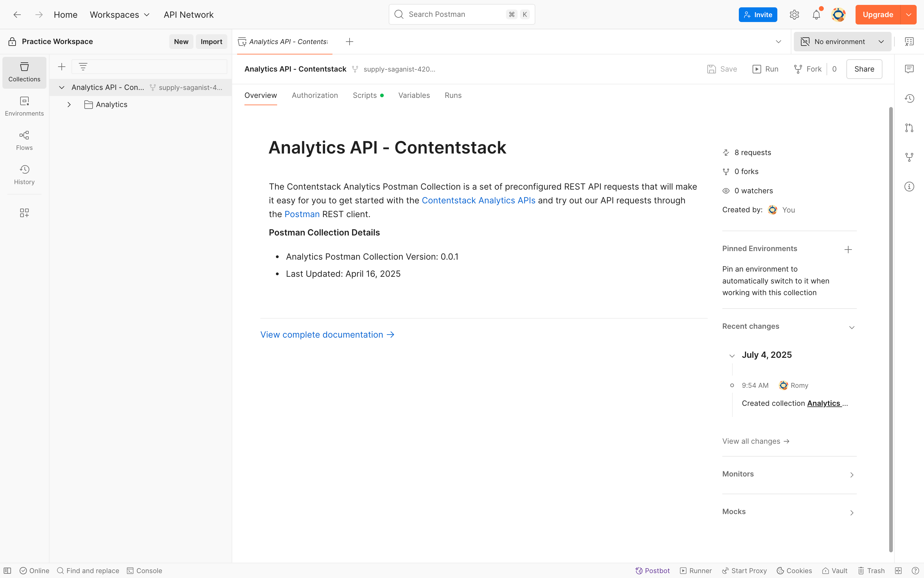The height and width of the screenshot is (578, 924).
Task: Open History in the sidebar
Action: click(24, 175)
